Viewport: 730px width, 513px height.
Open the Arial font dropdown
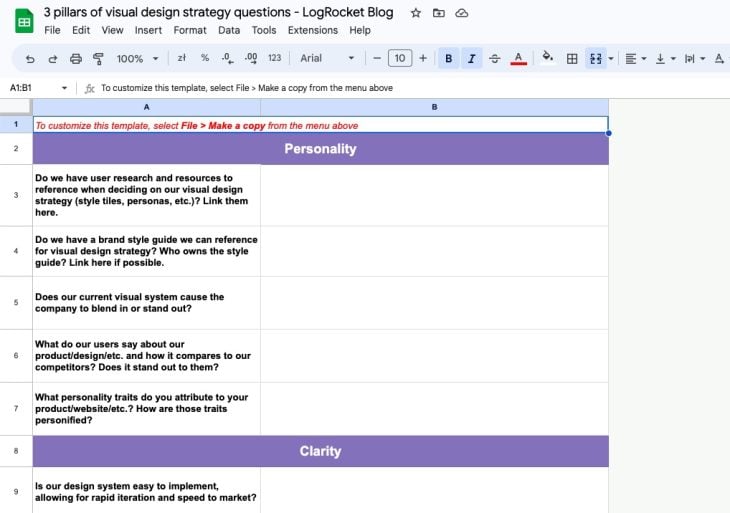point(327,58)
